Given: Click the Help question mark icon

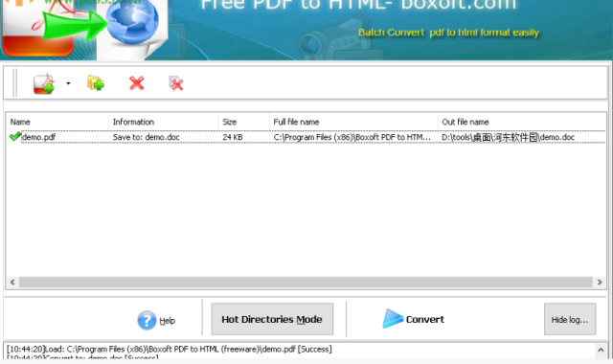Looking at the screenshot, I should 147,320.
